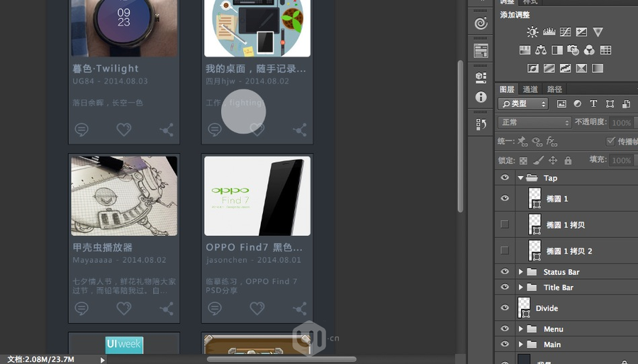Expand the Status Bar group
Viewport: 638px width, 364px height.
coord(520,272)
